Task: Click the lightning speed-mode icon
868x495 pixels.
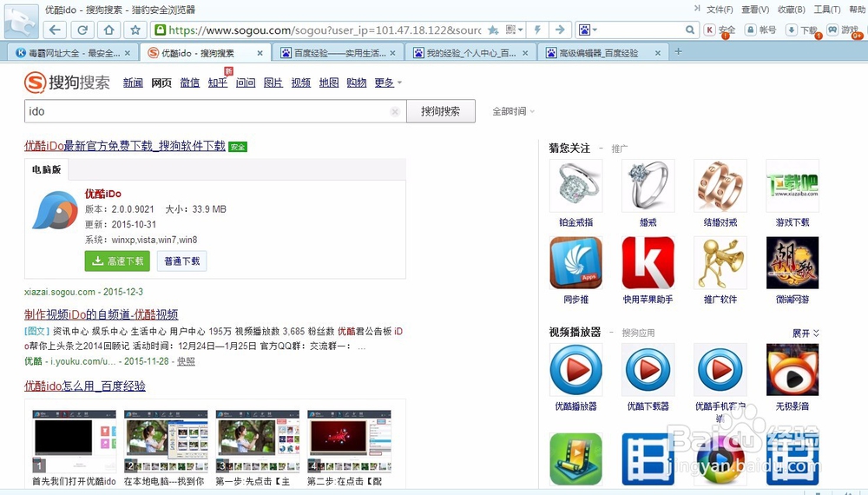Action: (x=537, y=30)
